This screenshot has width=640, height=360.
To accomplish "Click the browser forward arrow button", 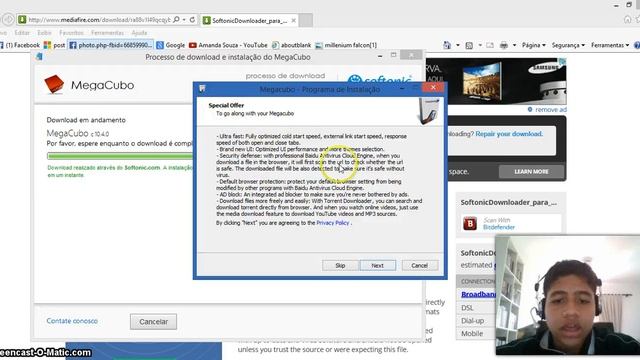I will (x=8, y=19).
